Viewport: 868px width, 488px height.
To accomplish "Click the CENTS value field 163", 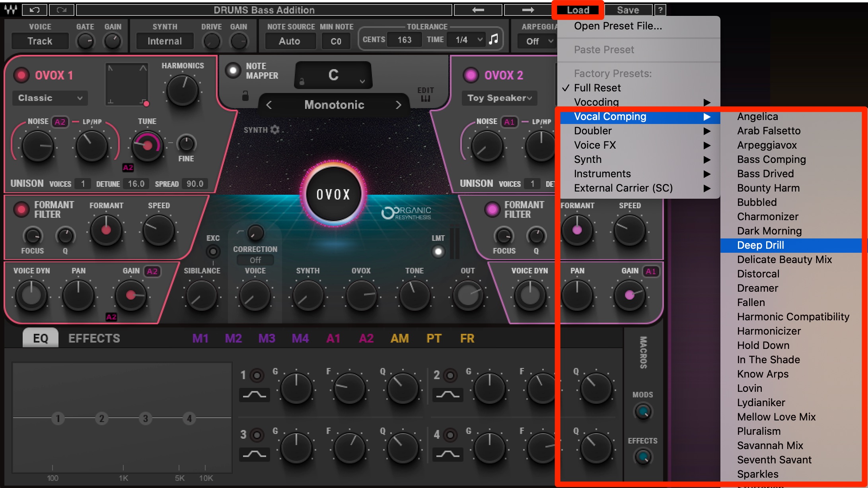I will [404, 40].
